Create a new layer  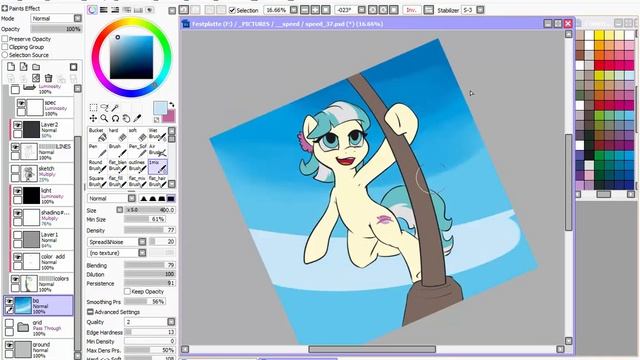tap(11, 67)
